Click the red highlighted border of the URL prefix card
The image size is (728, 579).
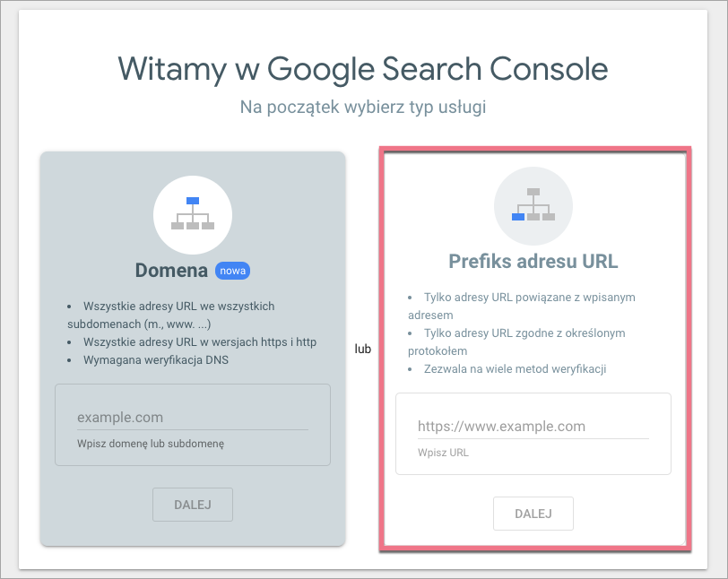pyautogui.click(x=533, y=148)
